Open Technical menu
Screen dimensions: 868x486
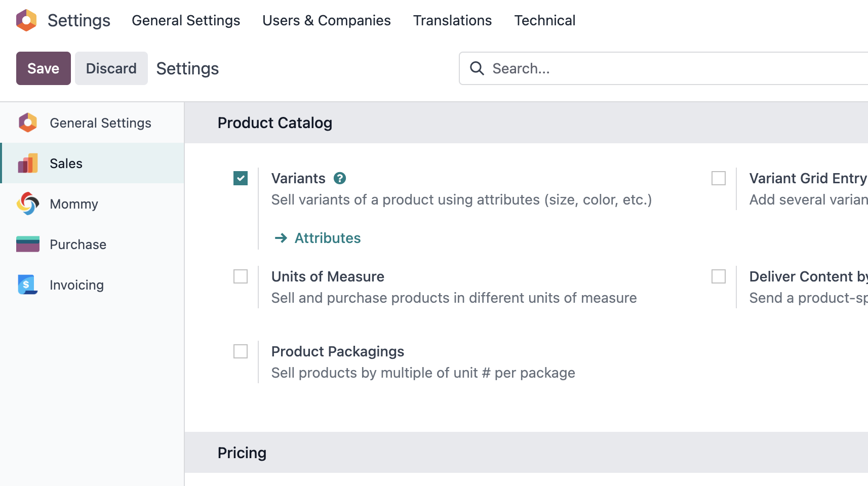545,20
